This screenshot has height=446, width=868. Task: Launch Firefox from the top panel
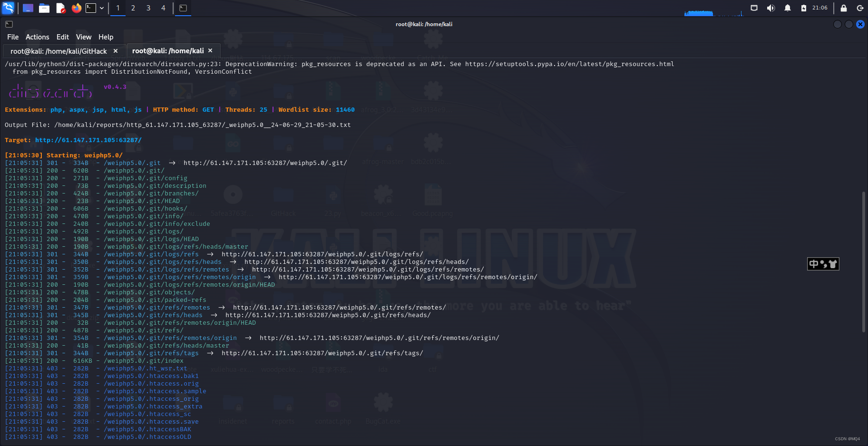click(x=76, y=8)
